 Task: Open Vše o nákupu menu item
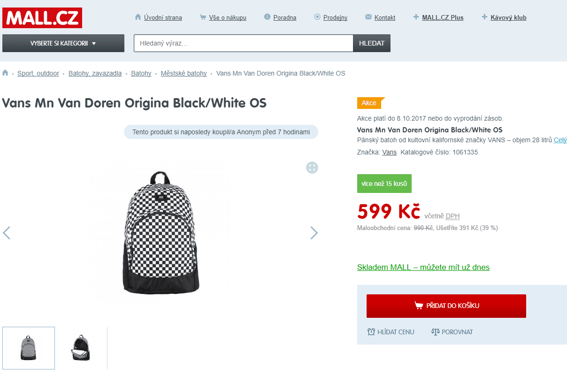tap(227, 17)
